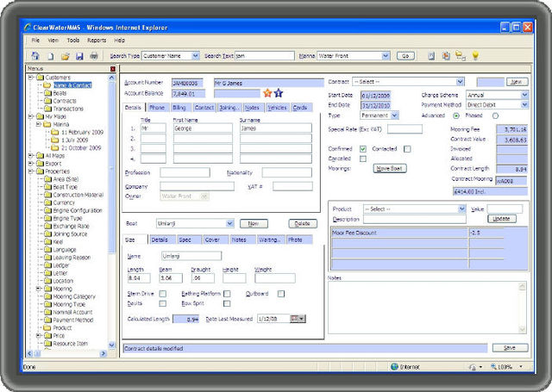Click the Contracts folder icon in the tree
552x392 pixels.
point(48,101)
